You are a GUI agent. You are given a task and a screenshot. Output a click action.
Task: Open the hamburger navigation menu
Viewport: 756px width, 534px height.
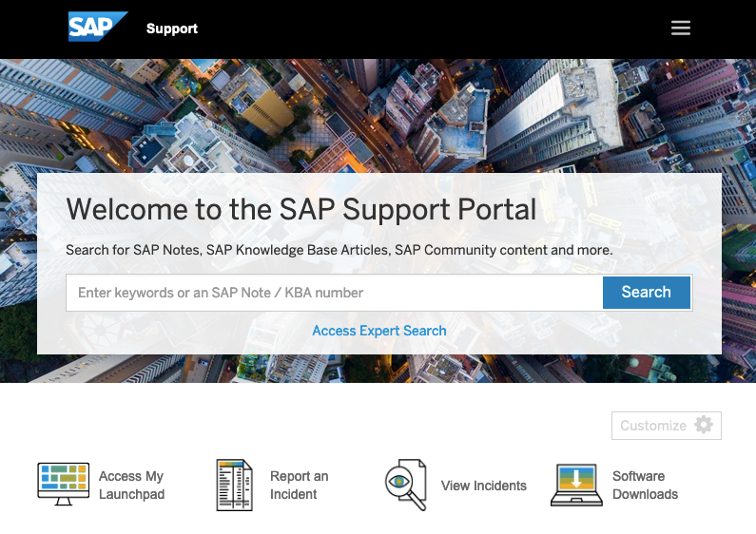(x=680, y=28)
